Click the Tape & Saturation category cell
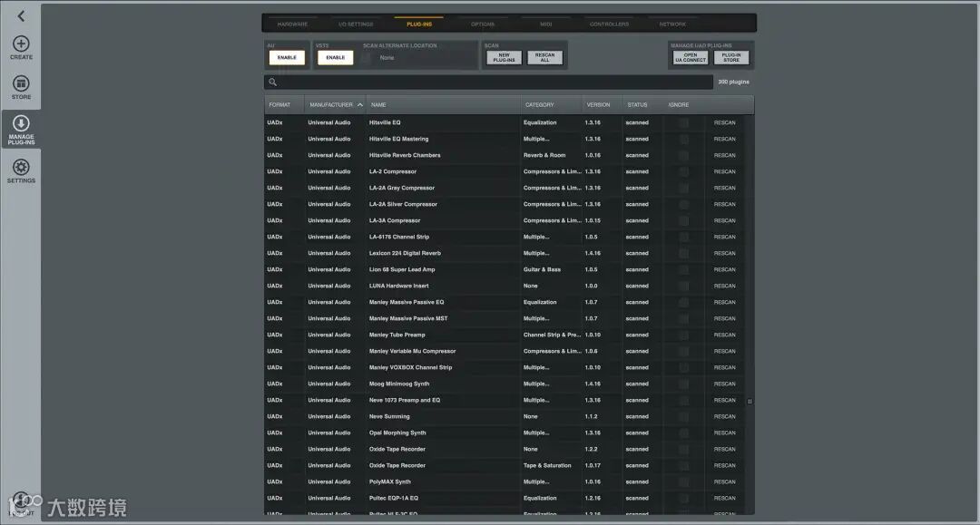980x525 pixels. [547, 466]
